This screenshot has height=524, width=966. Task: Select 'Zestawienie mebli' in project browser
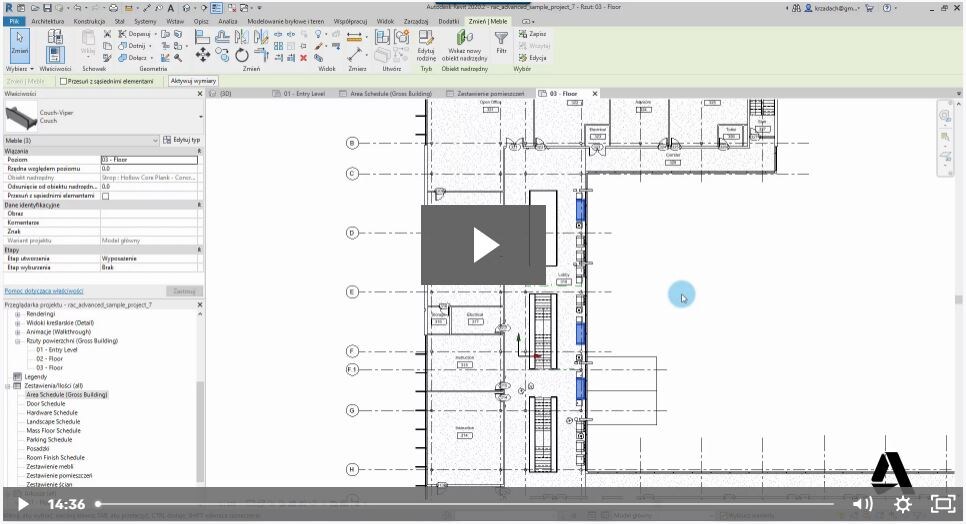point(50,467)
